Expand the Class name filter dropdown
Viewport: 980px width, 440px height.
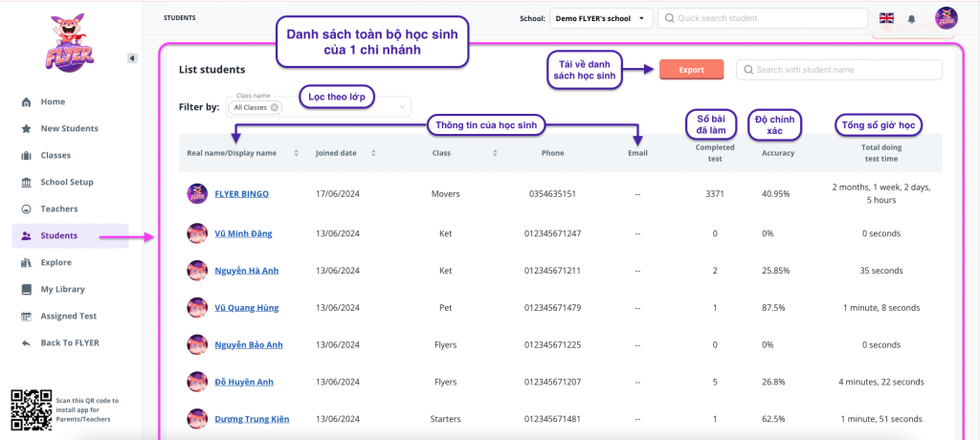[402, 107]
